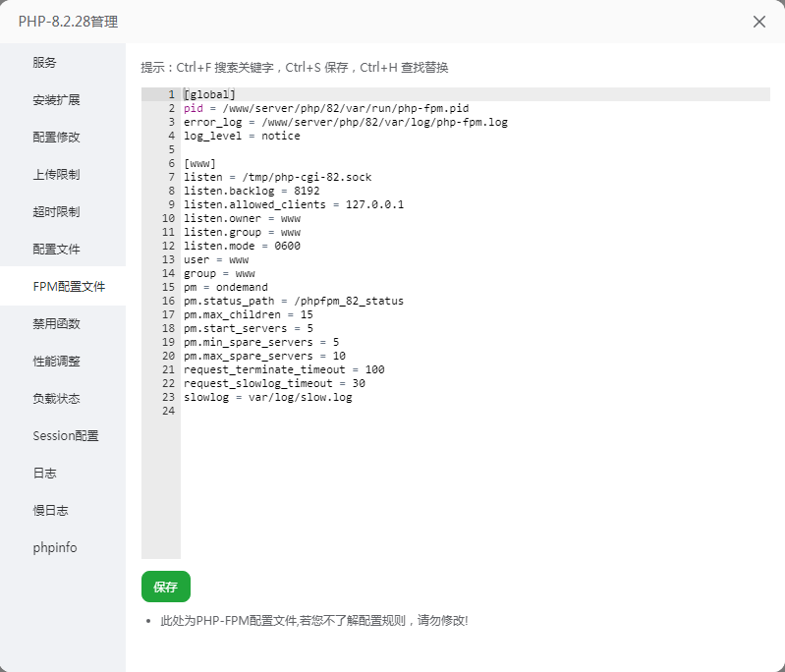Open the 配置修改 menu item
The height and width of the screenshot is (672, 785).
point(56,138)
